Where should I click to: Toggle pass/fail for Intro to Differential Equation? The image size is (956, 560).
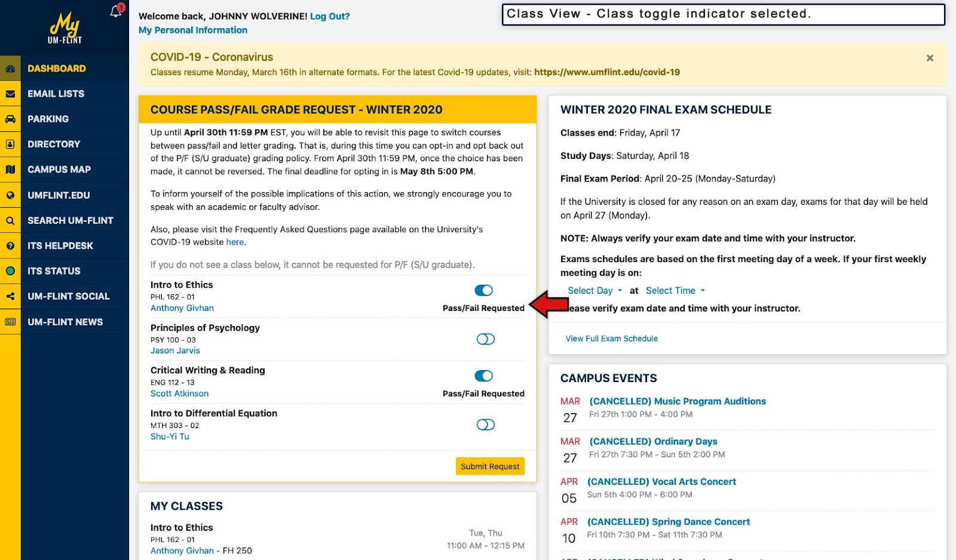pos(485,424)
